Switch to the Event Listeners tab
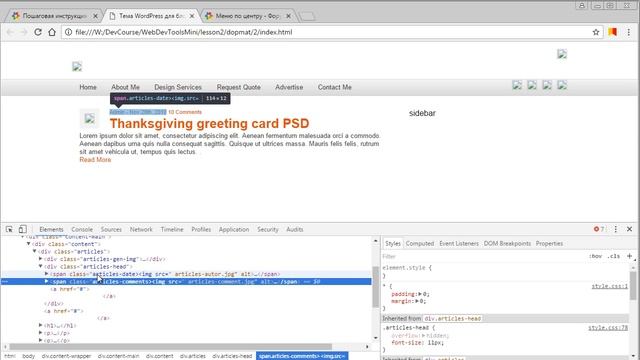This screenshot has width=640, height=360. pos(459,243)
